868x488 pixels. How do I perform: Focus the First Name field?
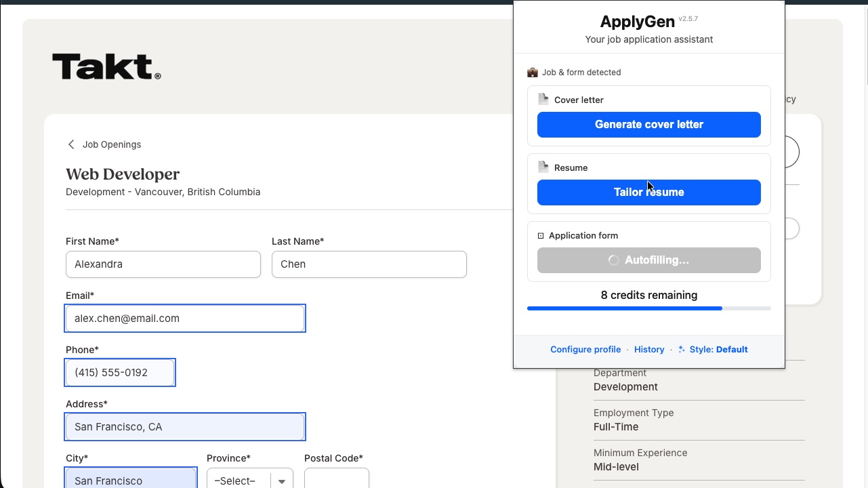163,264
